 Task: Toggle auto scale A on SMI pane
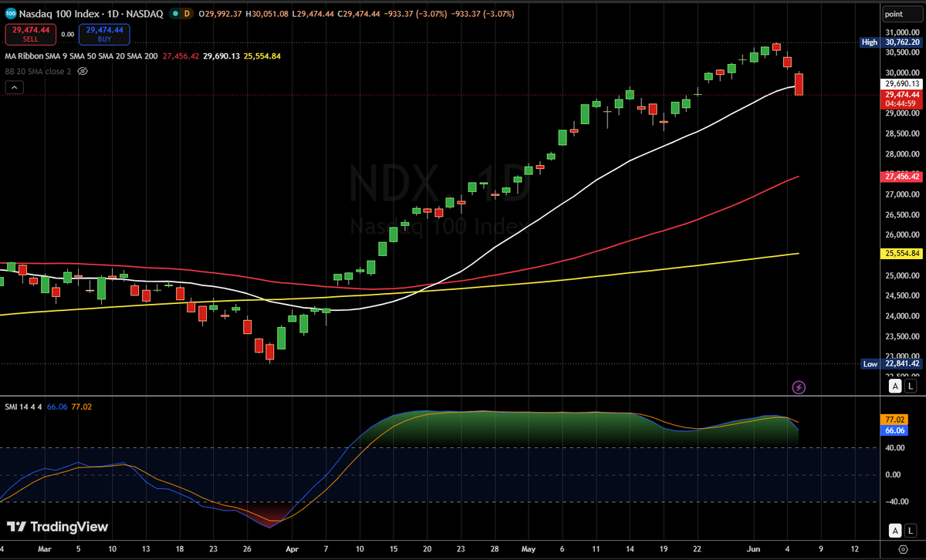[x=894, y=529]
